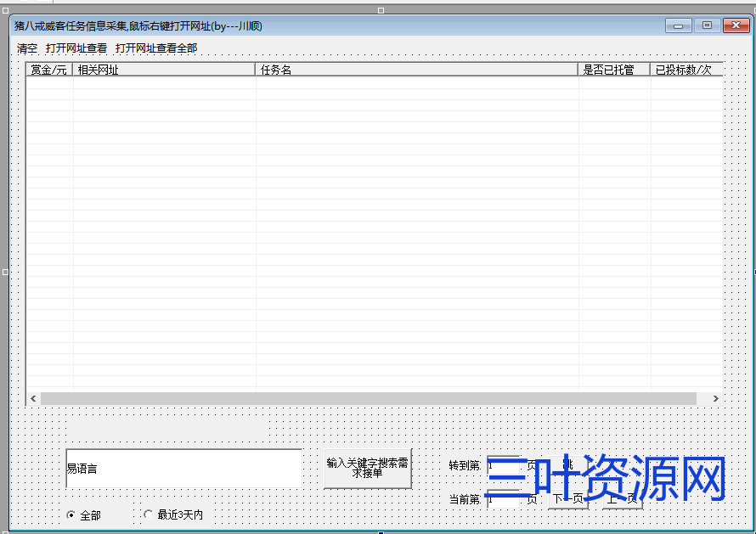Screen dimensions: 756x534
Task: Click the 上一页 previous page button
Action: coord(623,500)
